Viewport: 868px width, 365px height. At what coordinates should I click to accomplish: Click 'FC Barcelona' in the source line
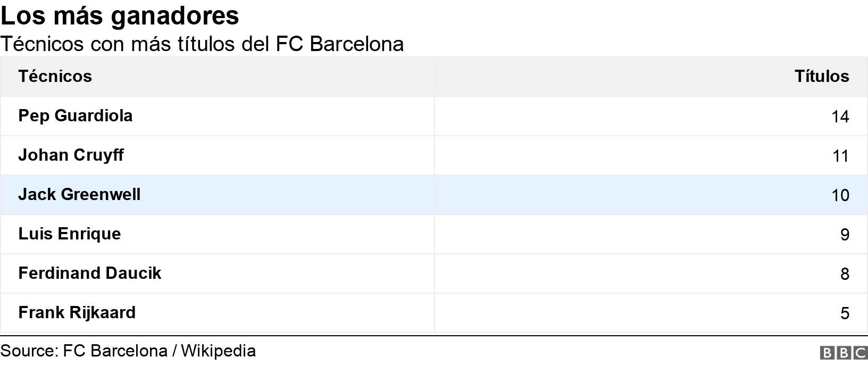tap(115, 351)
